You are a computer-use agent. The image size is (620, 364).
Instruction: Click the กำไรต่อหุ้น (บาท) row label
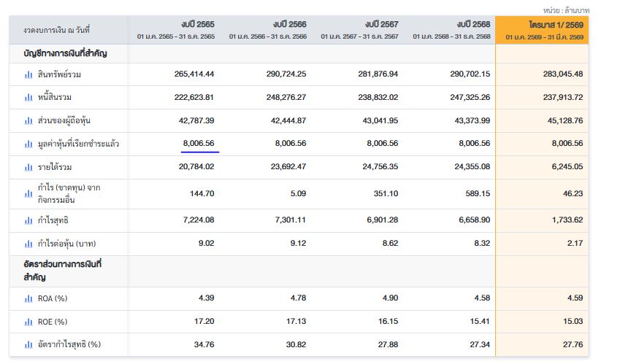[67, 244]
